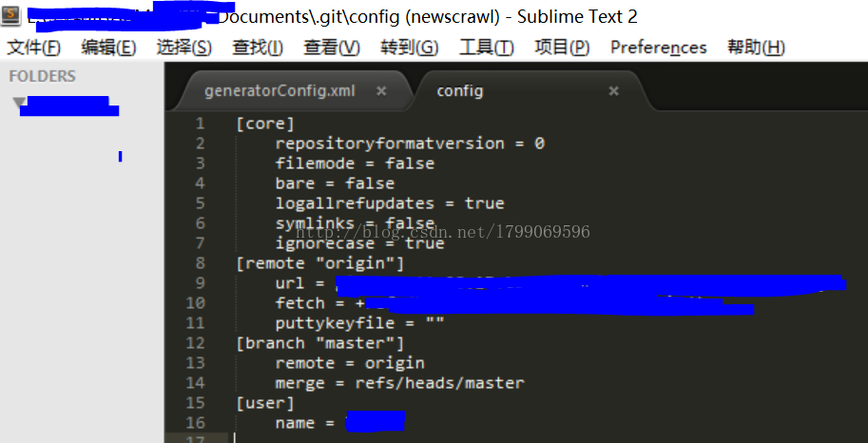The width and height of the screenshot is (868, 443).
Task: Click line number 15 in the gutter
Action: [195, 402]
